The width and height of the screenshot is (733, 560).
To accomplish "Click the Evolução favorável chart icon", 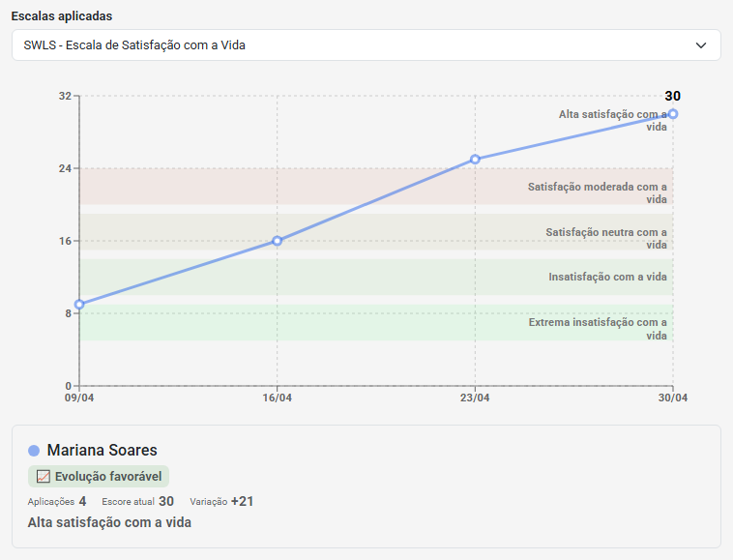I will (43, 476).
